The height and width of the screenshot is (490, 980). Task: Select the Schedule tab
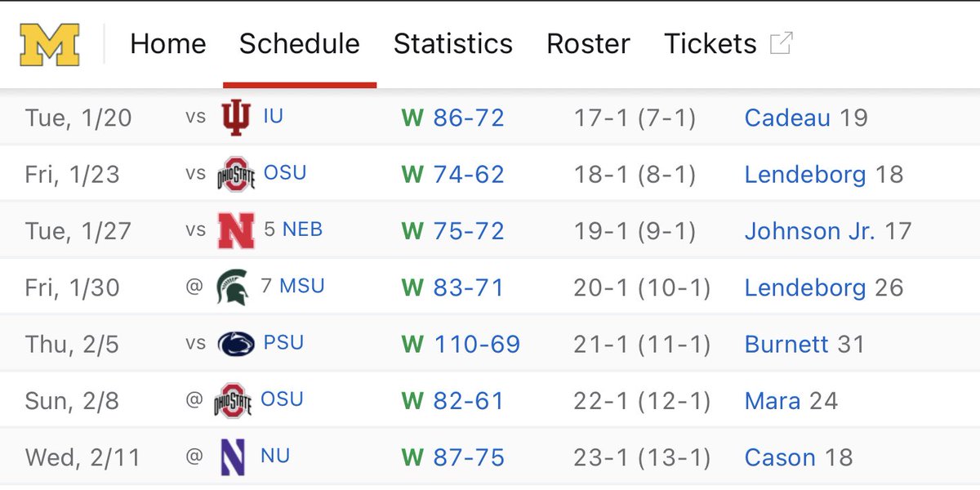pyautogui.click(x=299, y=44)
